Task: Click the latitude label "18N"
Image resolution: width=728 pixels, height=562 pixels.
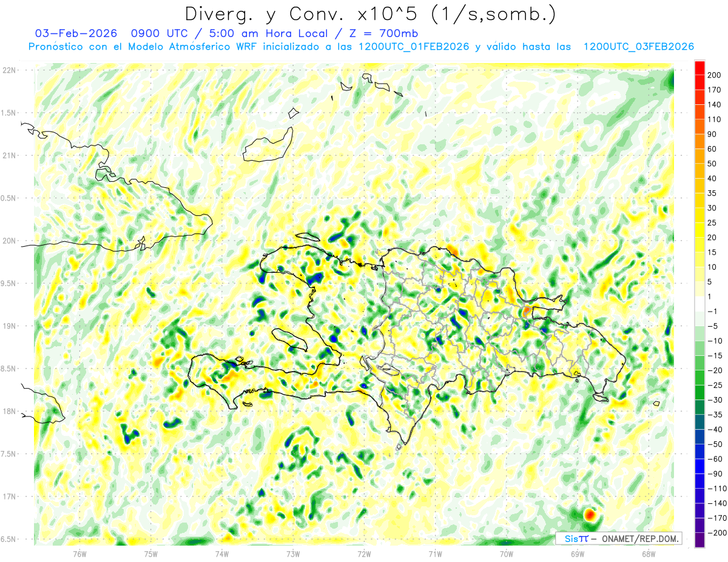Action: (x=10, y=412)
